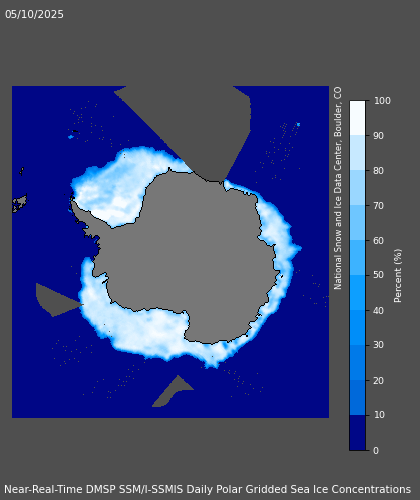Select the 40-50 percent blue colorbar segment

click(x=357, y=293)
